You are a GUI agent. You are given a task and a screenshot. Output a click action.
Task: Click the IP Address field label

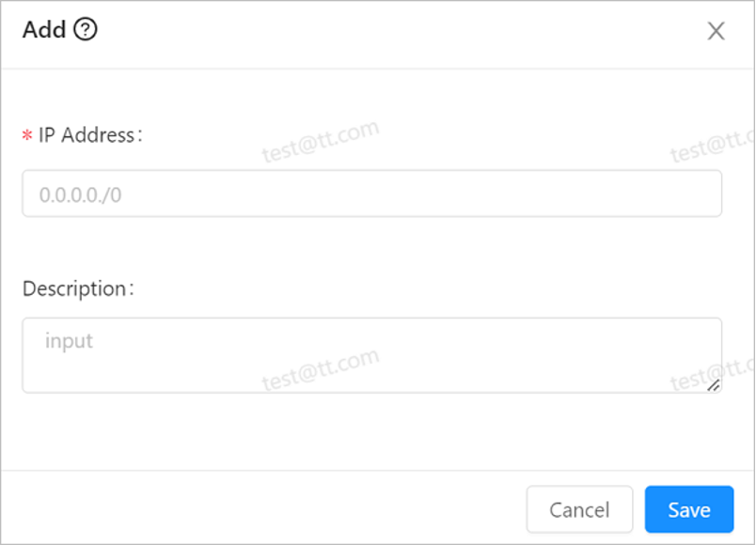click(87, 135)
